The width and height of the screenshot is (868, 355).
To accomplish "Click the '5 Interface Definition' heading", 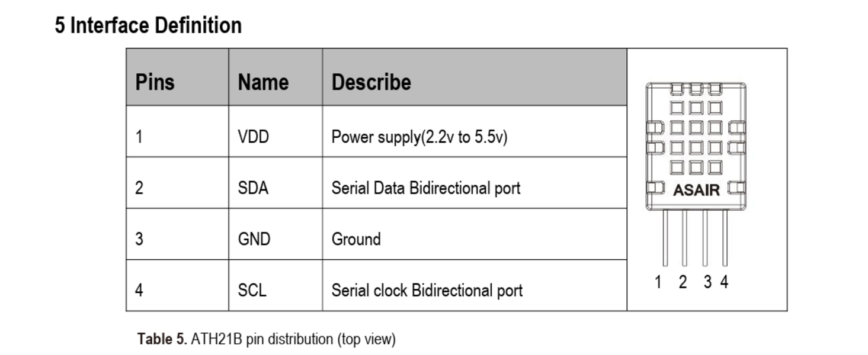I will pos(148,25).
